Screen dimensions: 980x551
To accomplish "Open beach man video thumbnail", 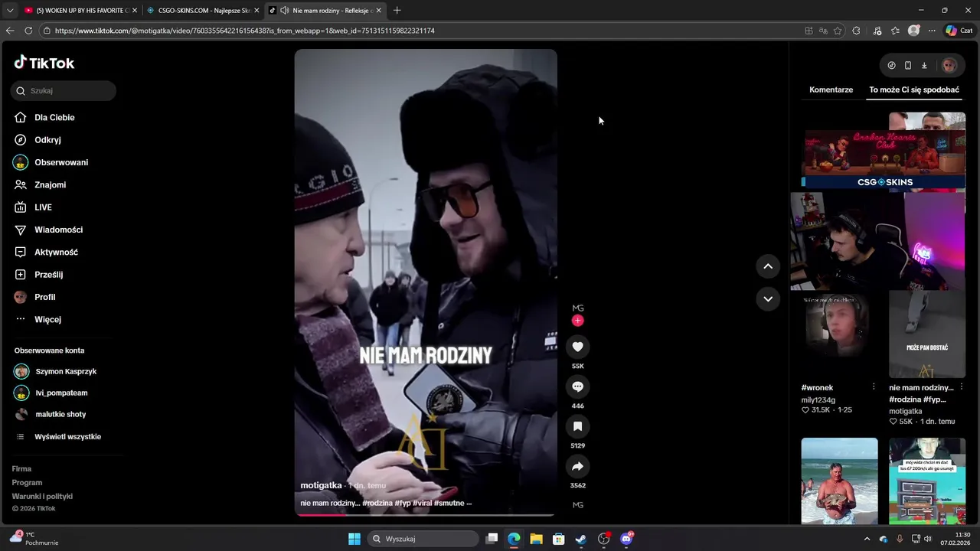I will point(839,481).
